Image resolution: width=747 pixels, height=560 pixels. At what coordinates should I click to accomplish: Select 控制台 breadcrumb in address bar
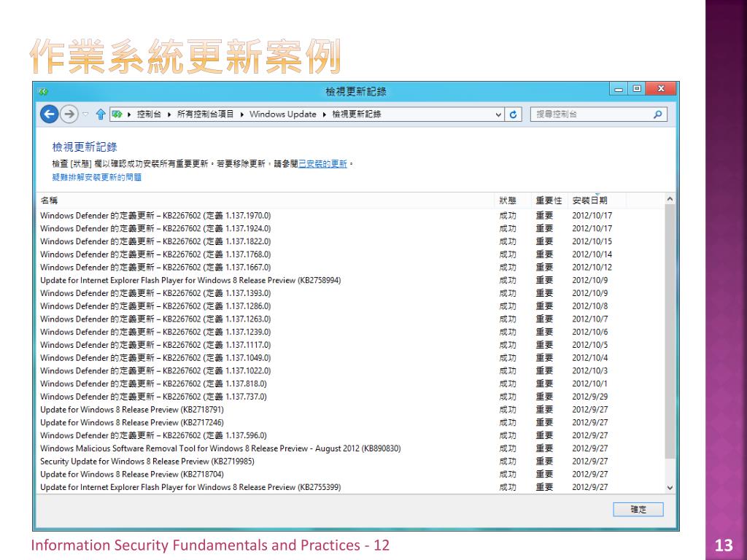click(149, 114)
